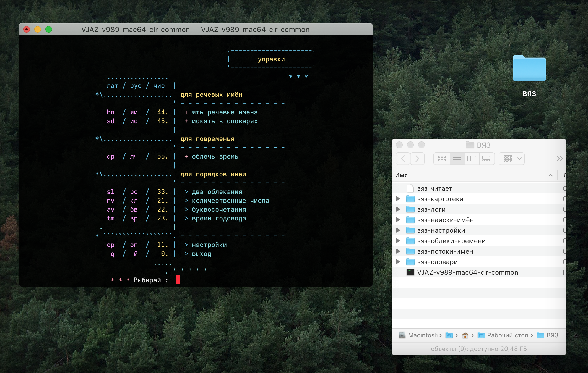This screenshot has width=588, height=373.
Task: Open group-by options dropdown in toolbar
Action: pos(512,159)
